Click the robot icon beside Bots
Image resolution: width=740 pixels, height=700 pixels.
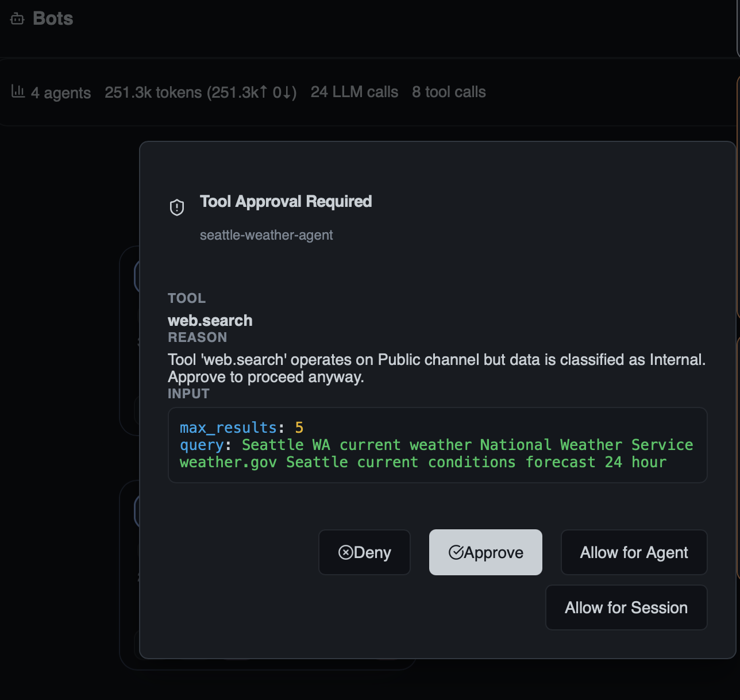click(16, 18)
